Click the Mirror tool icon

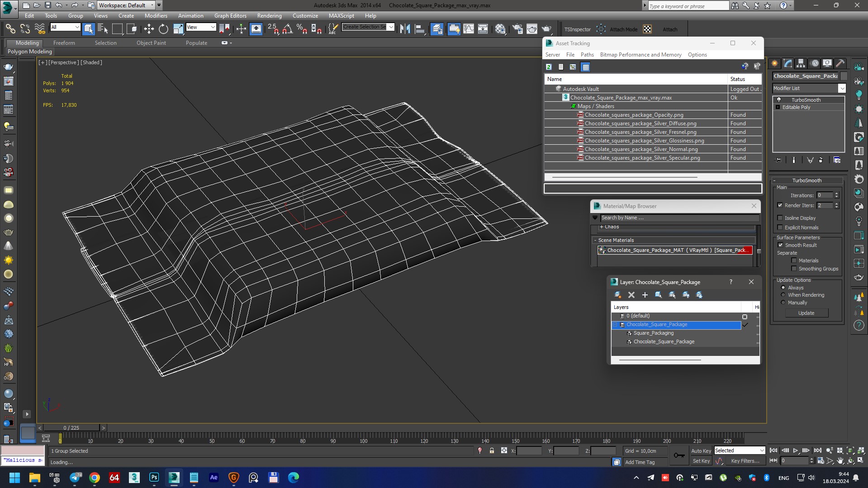(405, 29)
